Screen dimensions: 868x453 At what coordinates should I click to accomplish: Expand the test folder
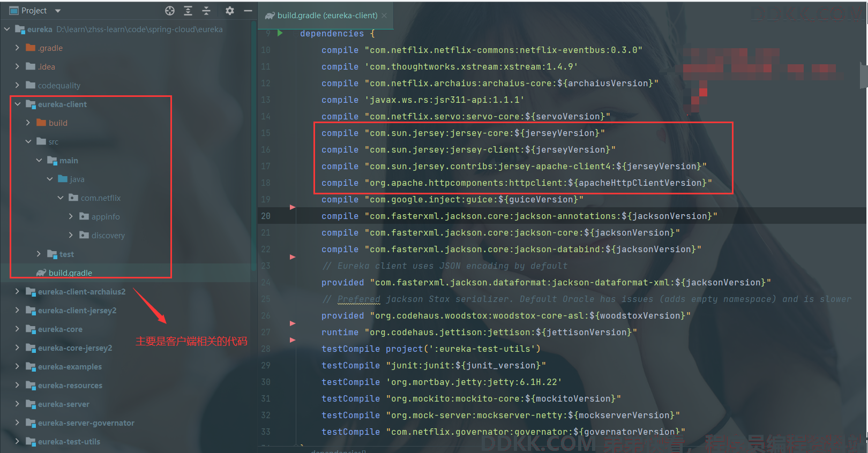[x=39, y=254]
